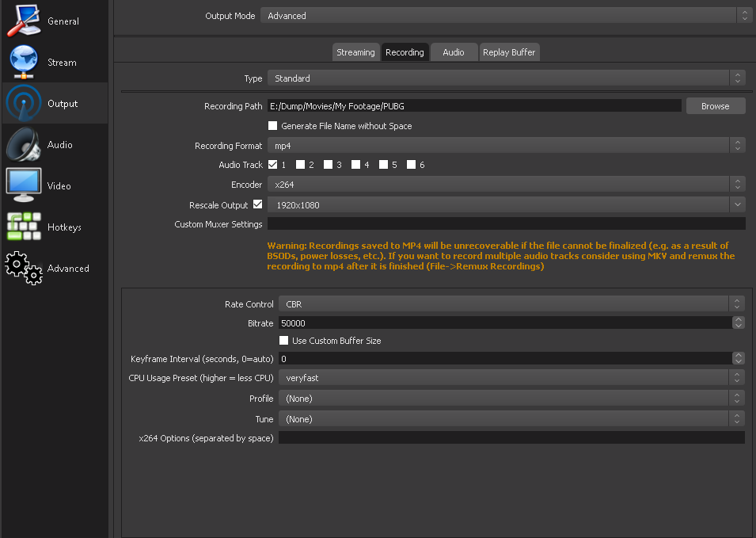Open the Encoder dropdown showing x264
Screen dimensions: 756x538
point(507,185)
